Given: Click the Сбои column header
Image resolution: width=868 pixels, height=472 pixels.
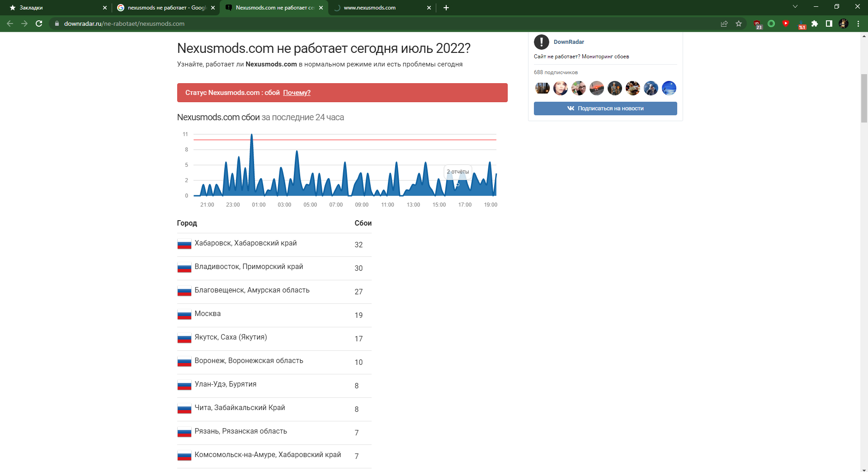Looking at the screenshot, I should point(363,223).
